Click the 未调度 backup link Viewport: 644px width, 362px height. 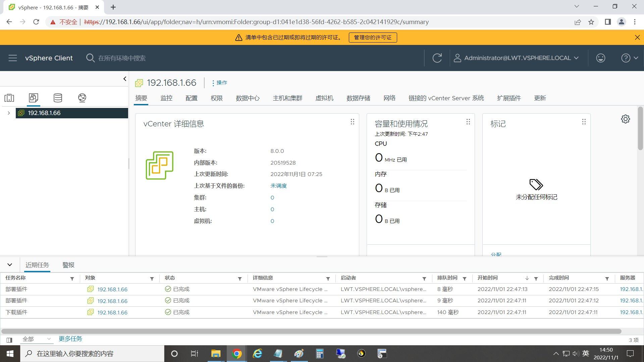[x=278, y=186]
